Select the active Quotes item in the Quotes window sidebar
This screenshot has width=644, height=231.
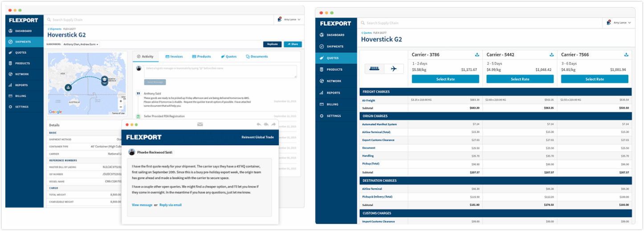pyautogui.click(x=336, y=58)
